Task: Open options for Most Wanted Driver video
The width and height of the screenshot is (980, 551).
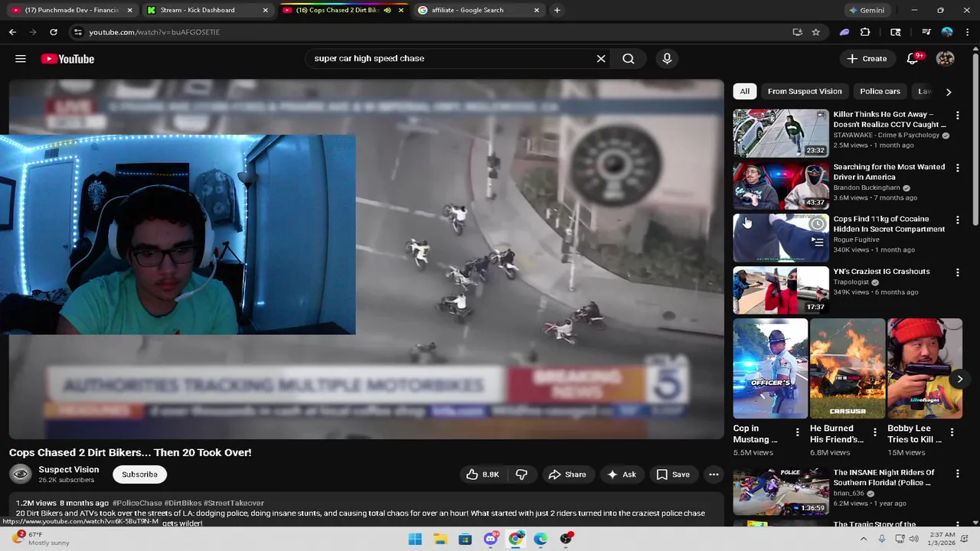Action: [x=957, y=168]
